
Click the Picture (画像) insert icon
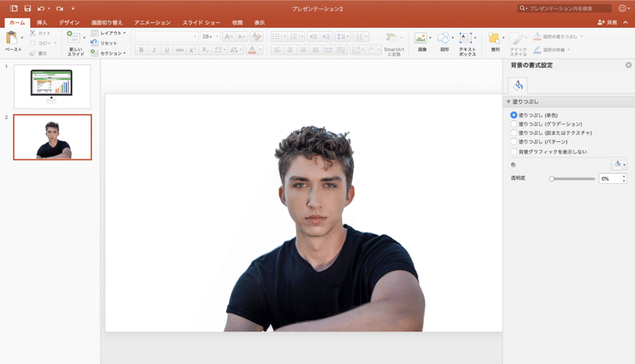pos(421,38)
